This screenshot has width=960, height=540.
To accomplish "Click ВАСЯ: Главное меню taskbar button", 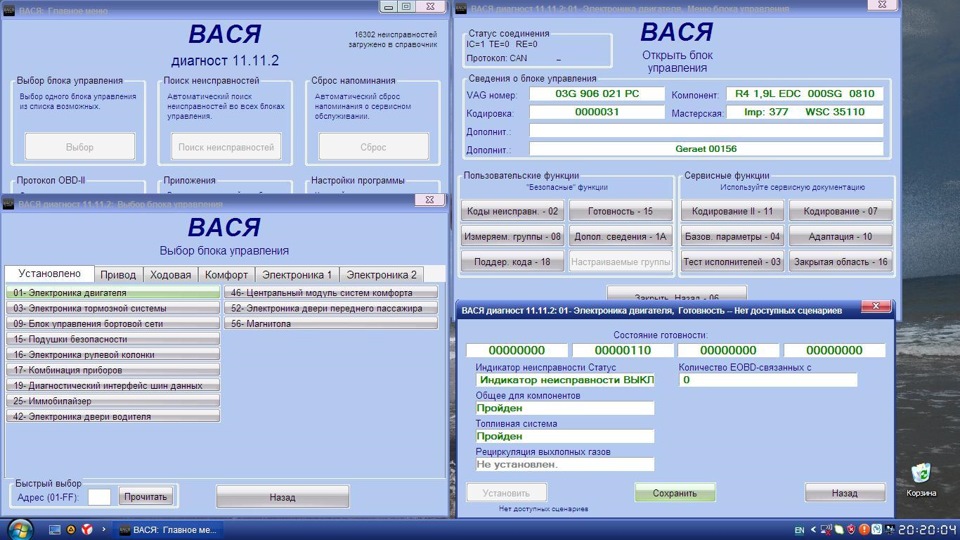I will pos(170,530).
